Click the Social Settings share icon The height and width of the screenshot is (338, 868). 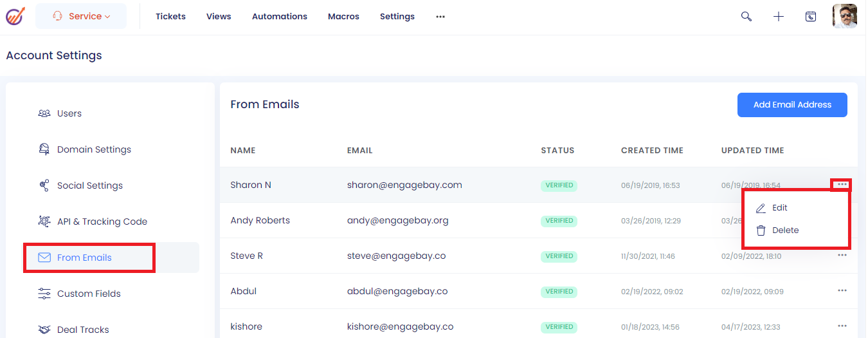[44, 185]
